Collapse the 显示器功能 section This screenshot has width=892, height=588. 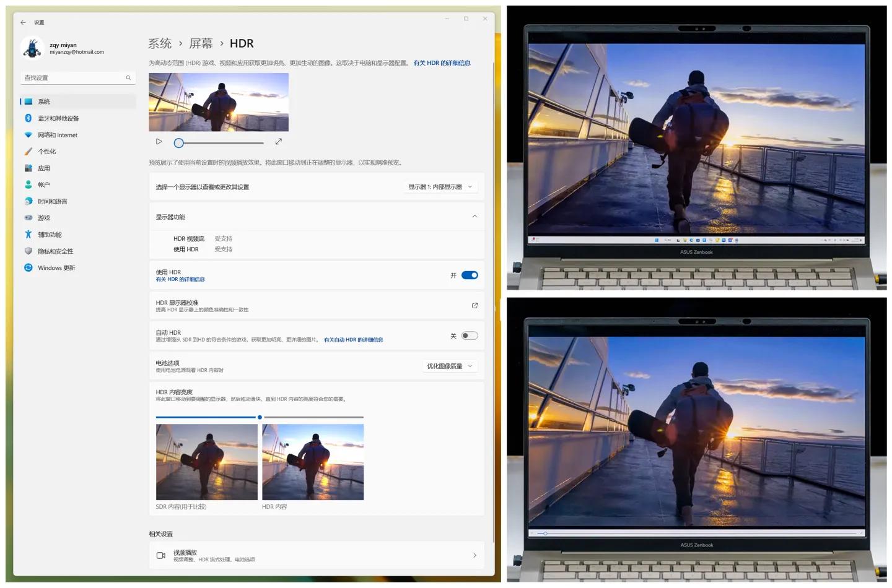tap(474, 217)
